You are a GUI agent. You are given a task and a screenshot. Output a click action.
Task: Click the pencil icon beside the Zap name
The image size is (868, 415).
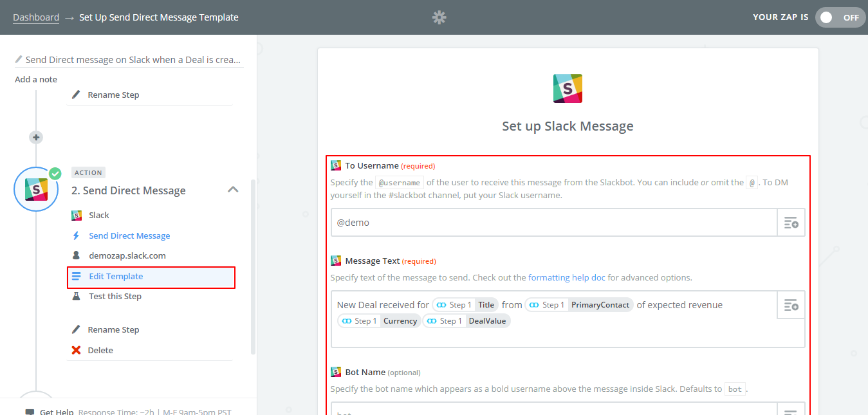tap(19, 59)
